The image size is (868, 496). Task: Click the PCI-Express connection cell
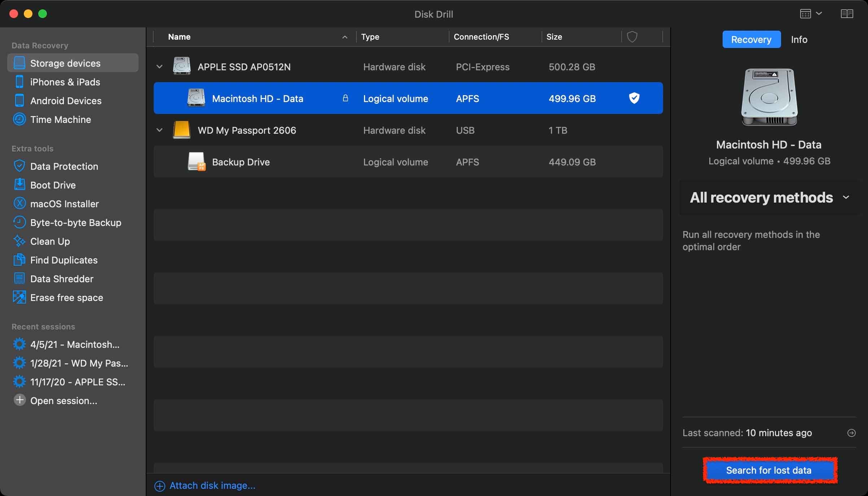click(483, 67)
